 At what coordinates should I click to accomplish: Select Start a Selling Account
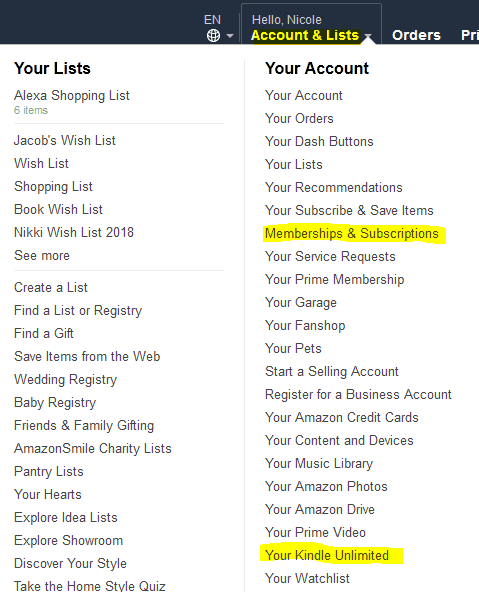(x=332, y=372)
